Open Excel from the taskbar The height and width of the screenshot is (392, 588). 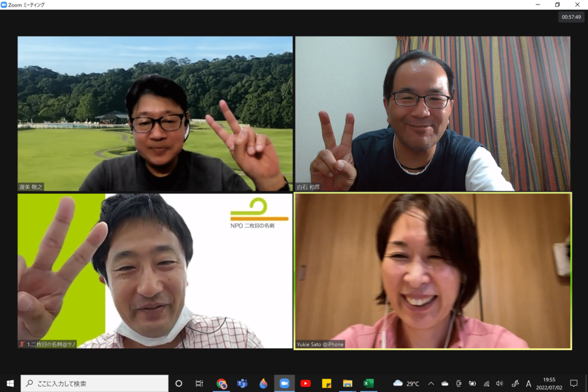tap(368, 384)
